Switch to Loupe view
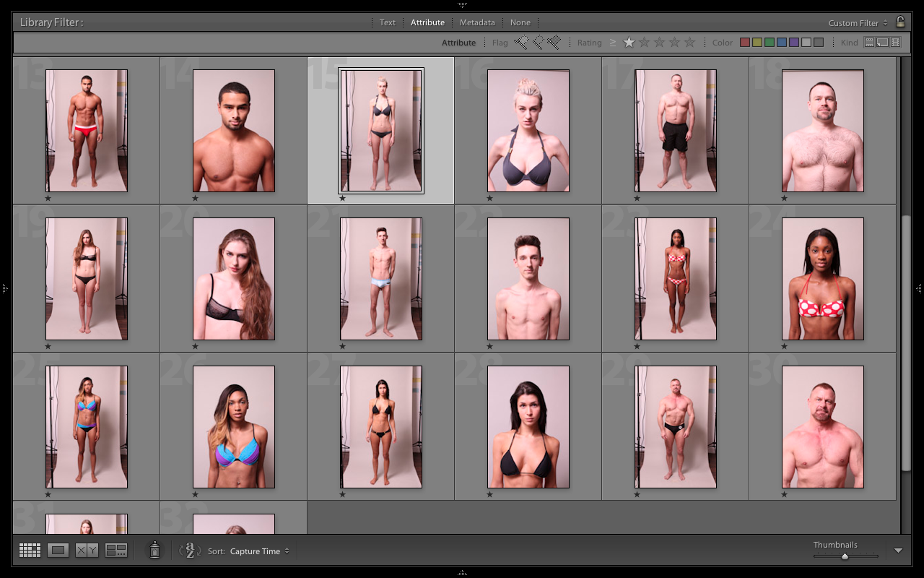Viewport: 924px width, 578px height. pyautogui.click(x=58, y=551)
